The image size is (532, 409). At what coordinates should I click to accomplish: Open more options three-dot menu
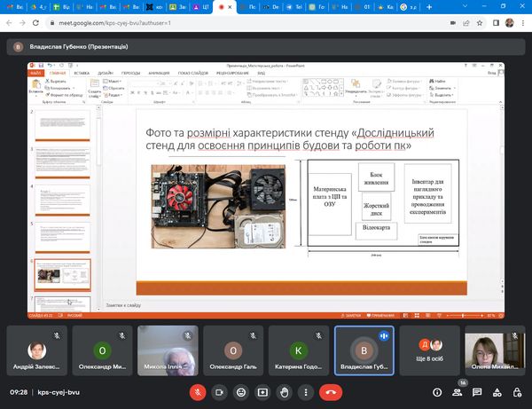[x=307, y=390]
